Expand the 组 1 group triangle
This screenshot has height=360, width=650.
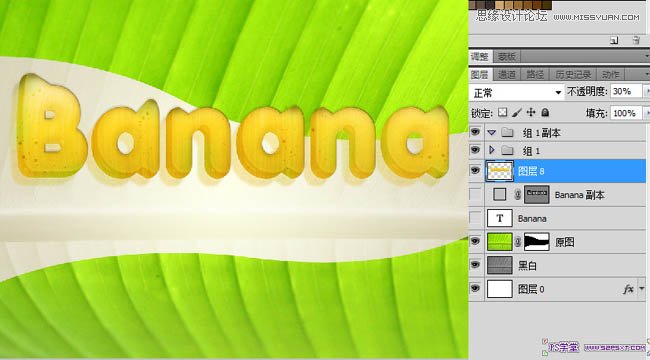coord(492,150)
